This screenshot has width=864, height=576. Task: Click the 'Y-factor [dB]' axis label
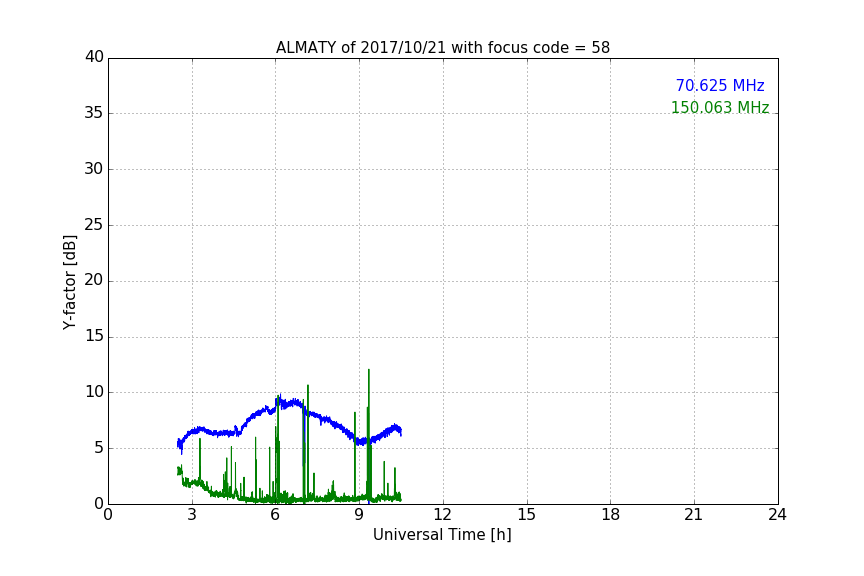click(69, 282)
